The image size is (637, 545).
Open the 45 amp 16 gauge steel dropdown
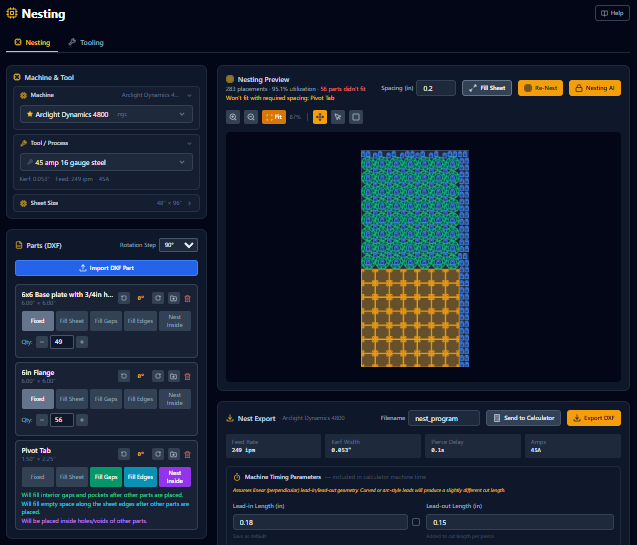point(106,162)
